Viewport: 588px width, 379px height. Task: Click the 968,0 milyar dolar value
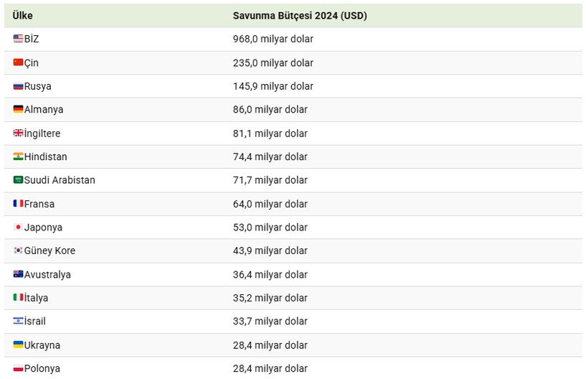point(273,39)
